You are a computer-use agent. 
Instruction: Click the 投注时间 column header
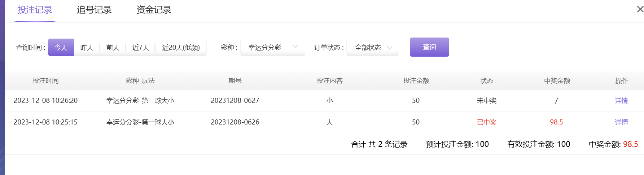coord(45,81)
